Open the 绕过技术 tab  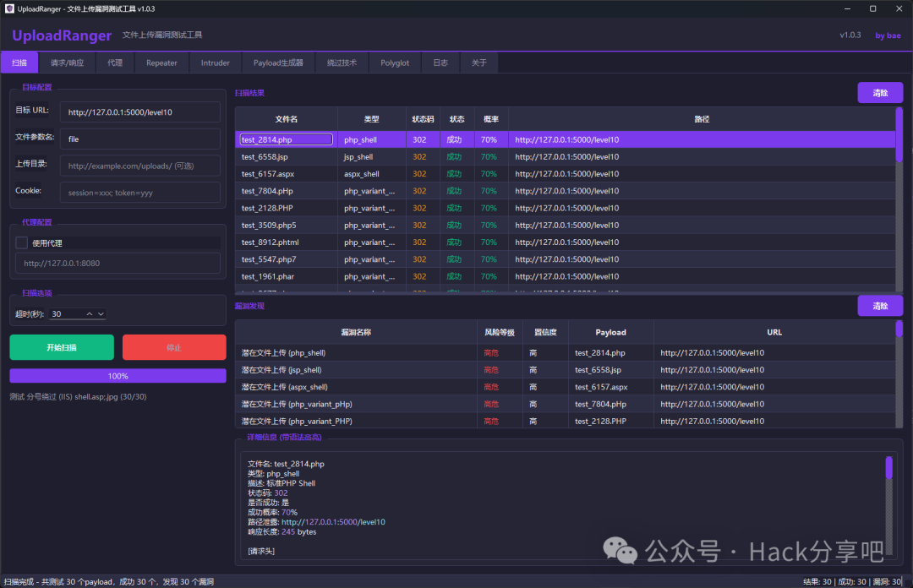342,63
